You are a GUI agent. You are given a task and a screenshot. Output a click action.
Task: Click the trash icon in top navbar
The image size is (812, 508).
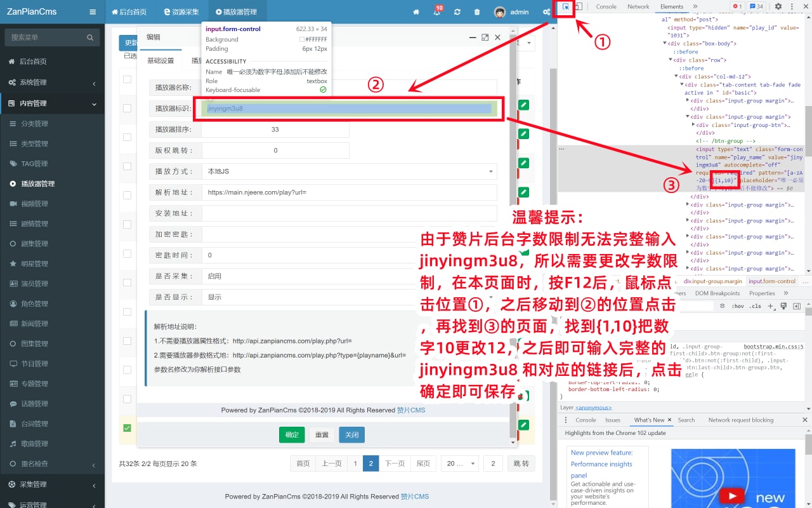[x=477, y=12]
